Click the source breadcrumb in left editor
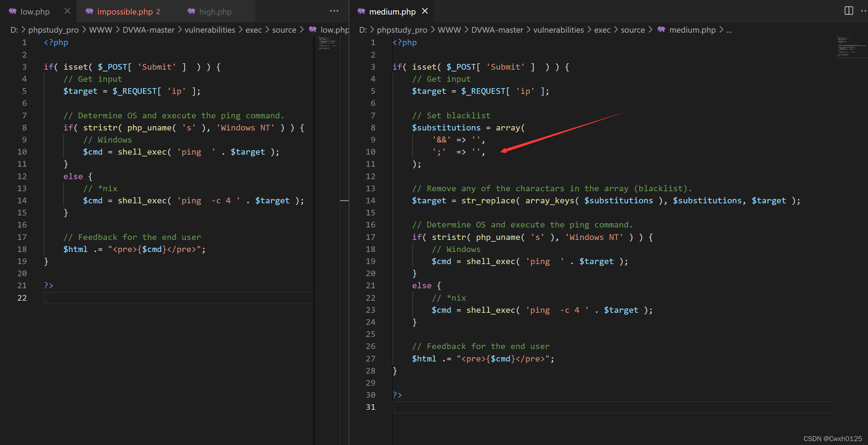 tap(284, 30)
